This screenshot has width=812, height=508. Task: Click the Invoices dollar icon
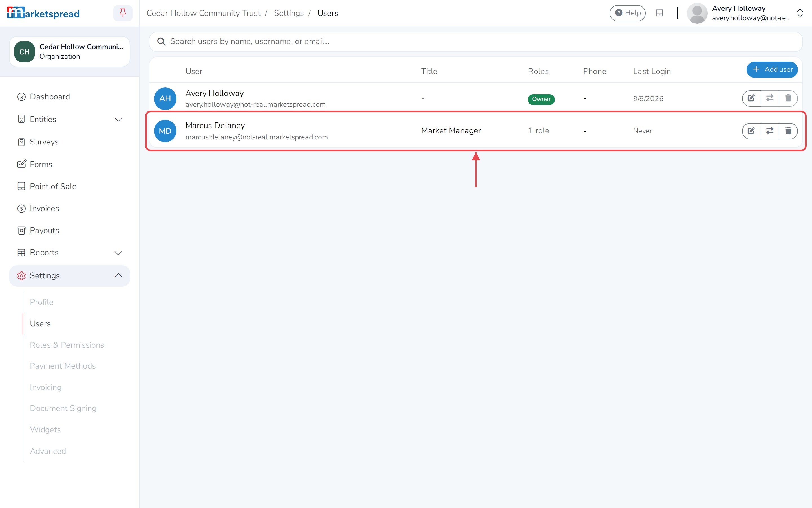21,208
